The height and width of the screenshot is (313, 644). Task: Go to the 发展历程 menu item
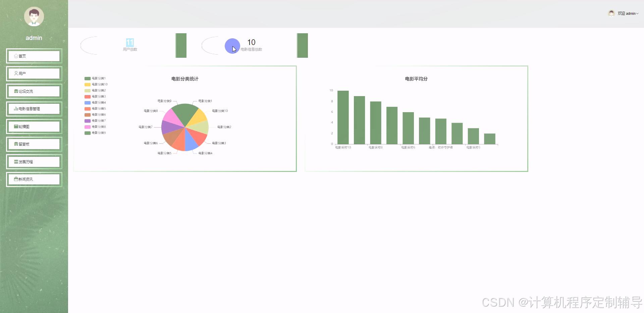click(x=34, y=162)
